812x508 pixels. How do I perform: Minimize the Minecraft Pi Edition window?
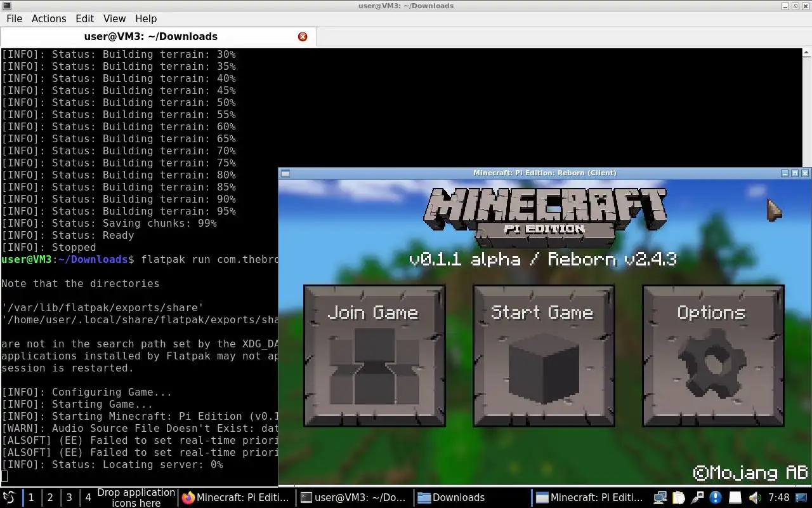tap(785, 173)
